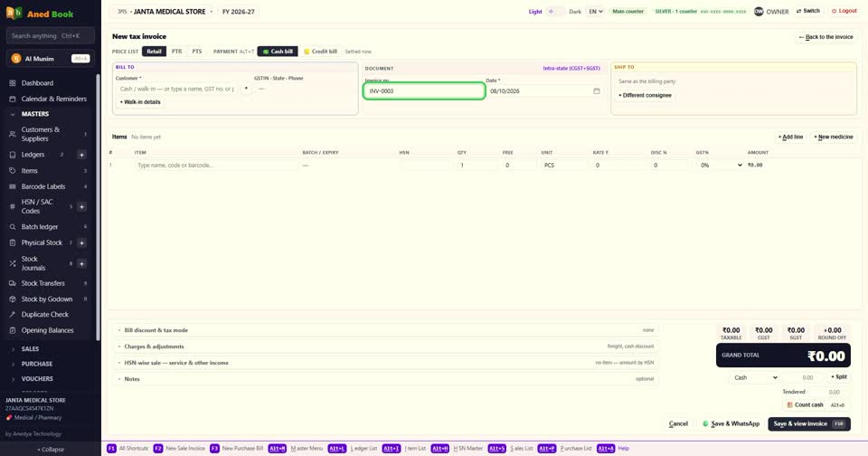The width and height of the screenshot is (868, 456).
Task: Open Stock Journals page
Action: pyautogui.click(x=33, y=263)
